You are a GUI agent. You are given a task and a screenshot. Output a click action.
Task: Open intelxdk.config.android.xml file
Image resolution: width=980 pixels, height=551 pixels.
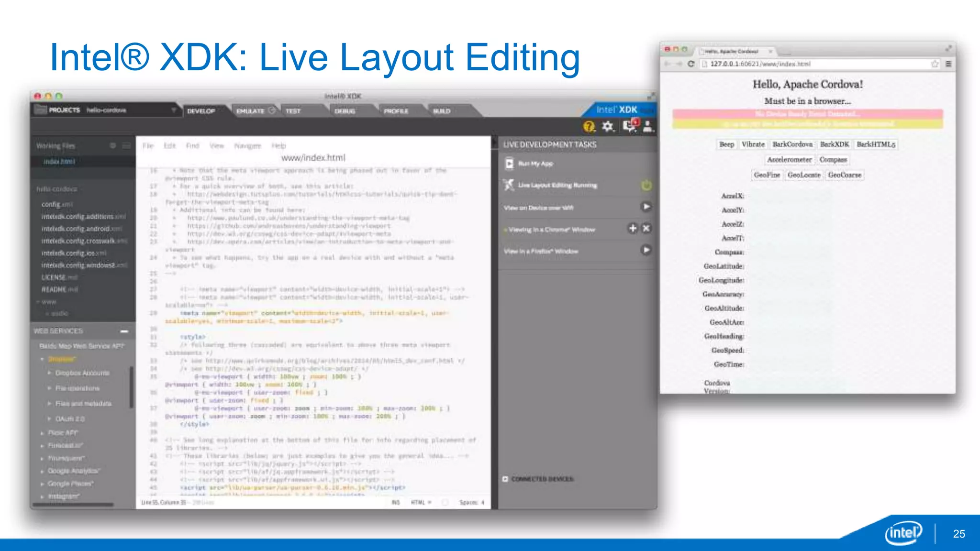tap(82, 229)
